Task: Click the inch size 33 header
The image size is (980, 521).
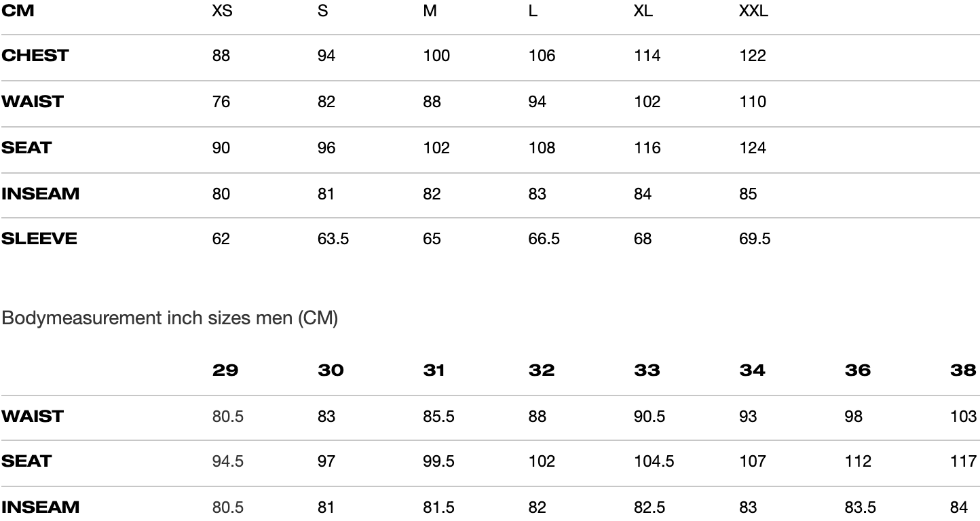Action: [647, 370]
